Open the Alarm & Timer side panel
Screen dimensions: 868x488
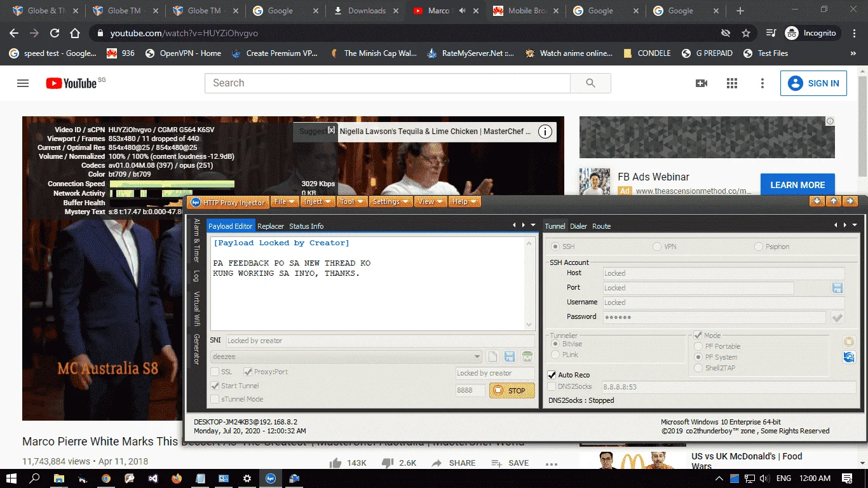(196, 241)
